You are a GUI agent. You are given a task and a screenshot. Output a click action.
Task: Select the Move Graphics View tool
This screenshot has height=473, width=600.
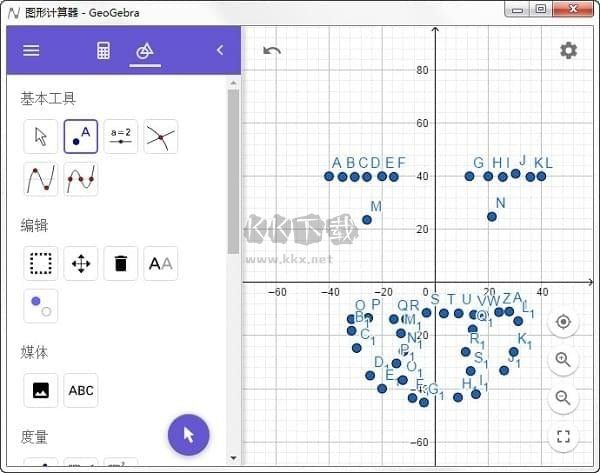(81, 263)
